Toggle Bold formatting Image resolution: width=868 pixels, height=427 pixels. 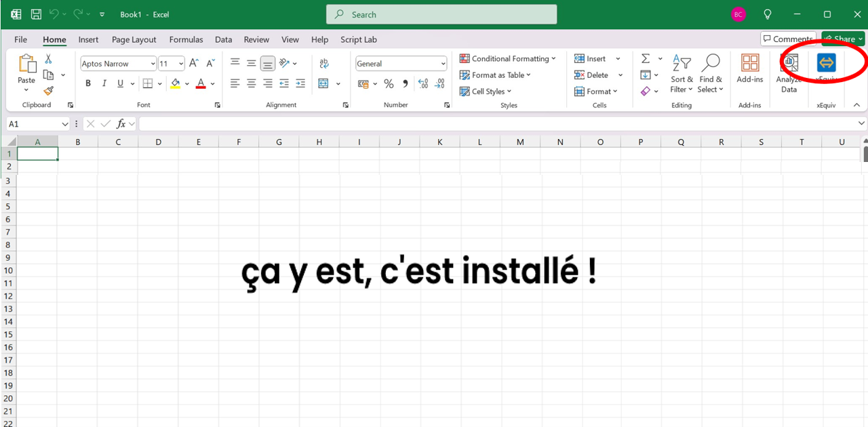(88, 84)
